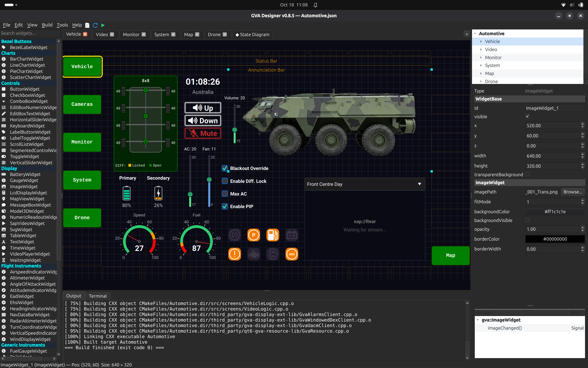Click the blue refresh icon in toolbar

95,25
